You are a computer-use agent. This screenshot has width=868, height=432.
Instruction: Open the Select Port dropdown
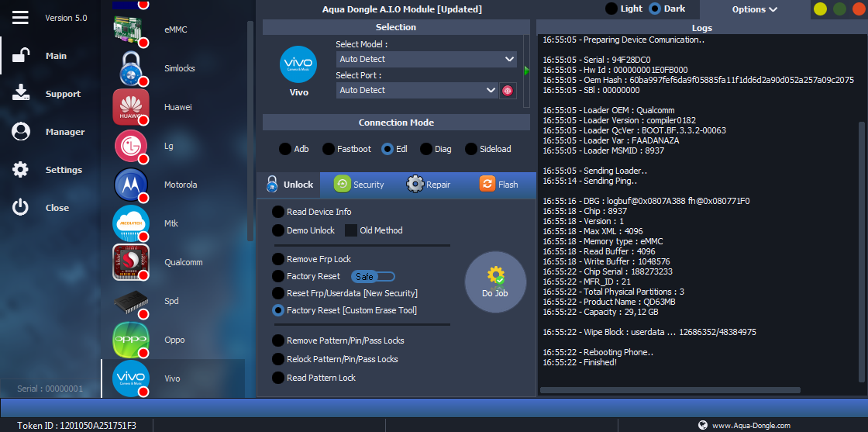tap(417, 90)
